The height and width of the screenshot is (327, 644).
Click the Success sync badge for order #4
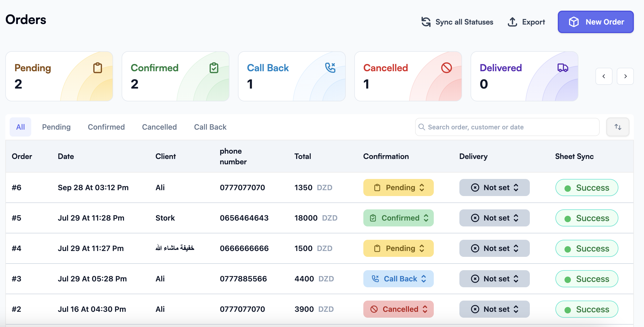[x=587, y=248]
